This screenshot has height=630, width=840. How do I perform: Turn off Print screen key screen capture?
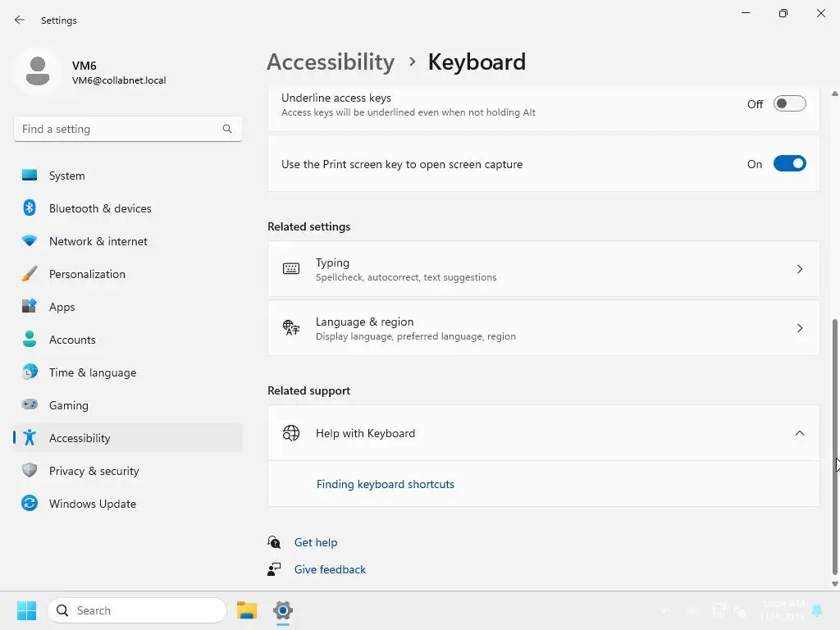click(x=789, y=164)
